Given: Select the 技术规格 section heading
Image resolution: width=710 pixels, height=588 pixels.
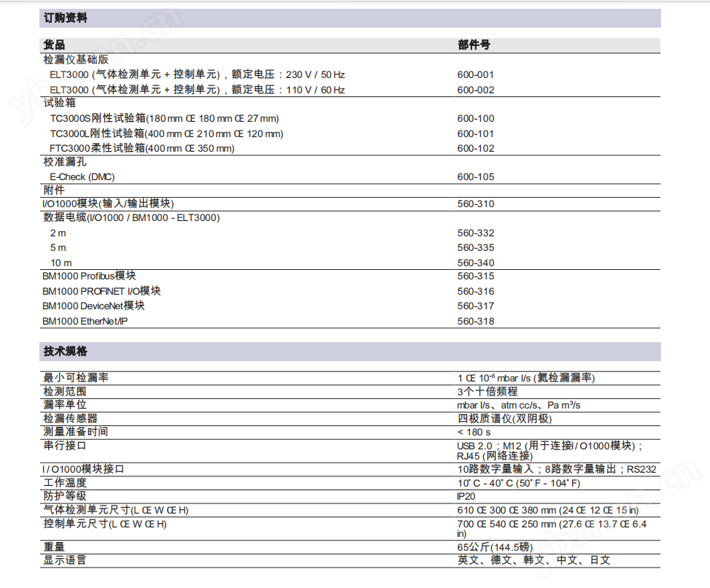Looking at the screenshot, I should pyautogui.click(x=65, y=351).
